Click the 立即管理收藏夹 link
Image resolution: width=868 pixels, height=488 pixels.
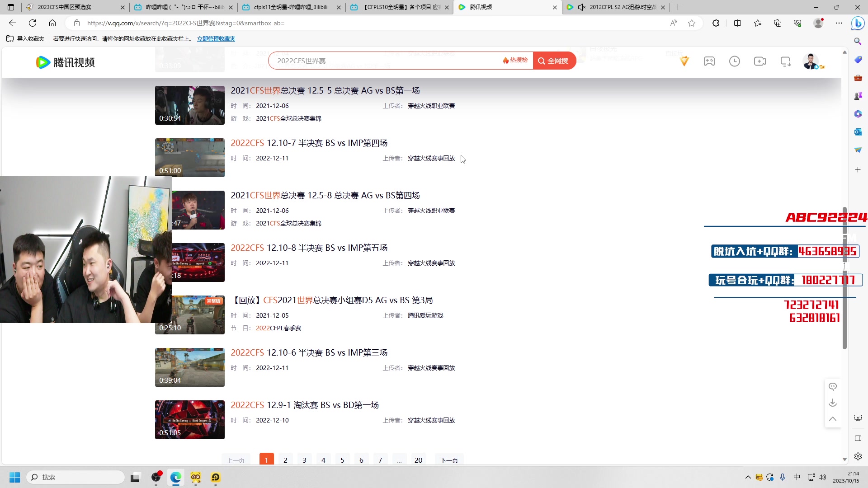tap(216, 39)
